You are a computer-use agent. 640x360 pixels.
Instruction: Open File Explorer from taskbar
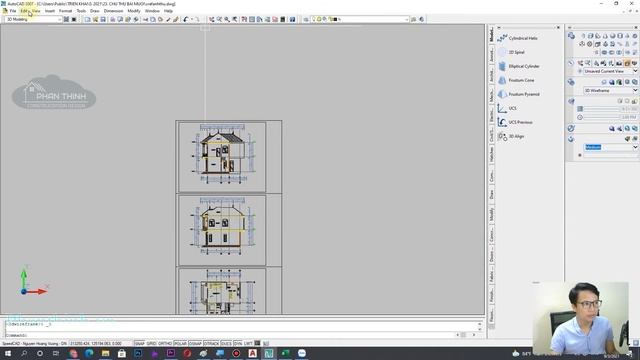(105, 353)
